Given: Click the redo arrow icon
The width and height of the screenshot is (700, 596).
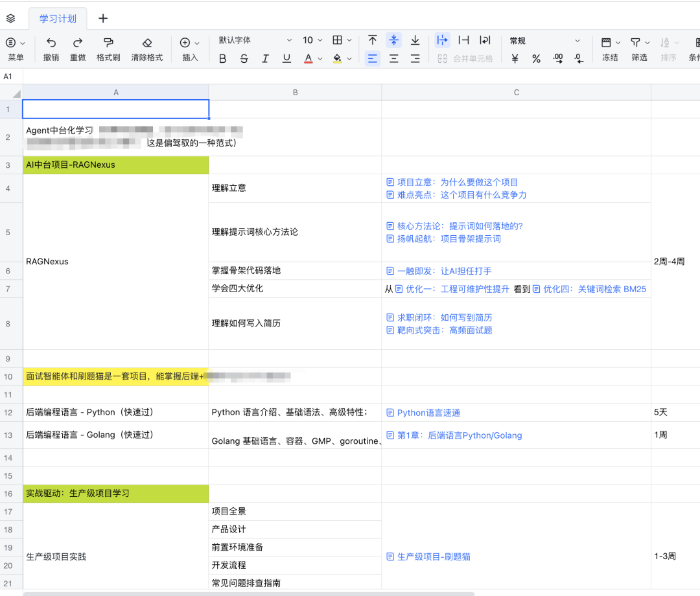Looking at the screenshot, I should tap(78, 42).
